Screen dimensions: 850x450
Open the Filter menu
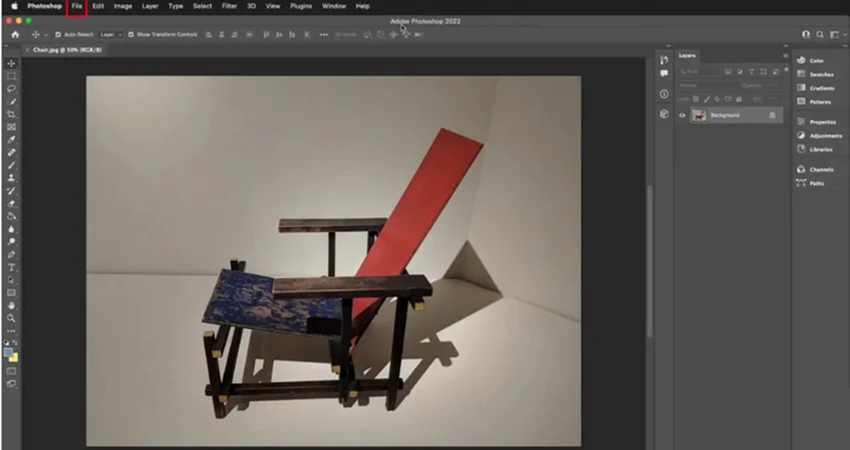229,7
